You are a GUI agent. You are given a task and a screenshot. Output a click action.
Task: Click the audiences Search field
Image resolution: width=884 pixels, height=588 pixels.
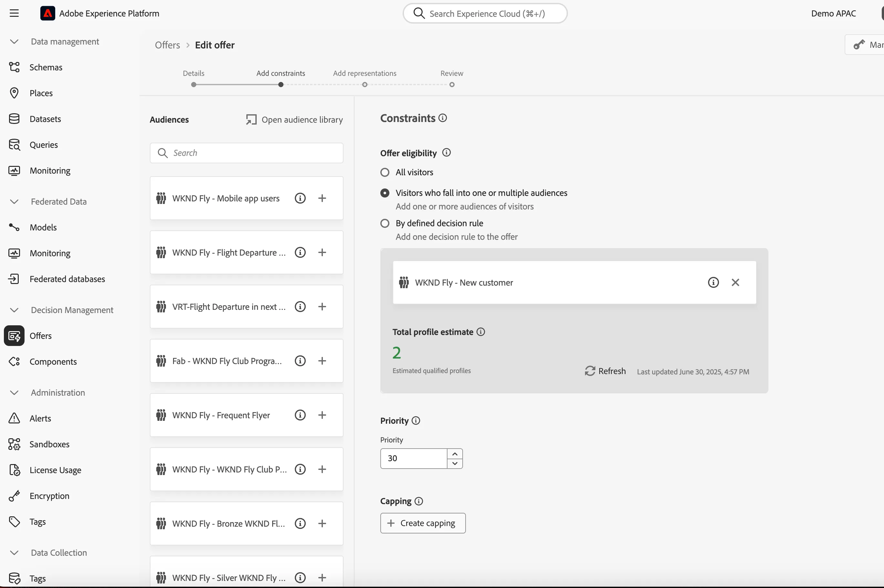246,153
